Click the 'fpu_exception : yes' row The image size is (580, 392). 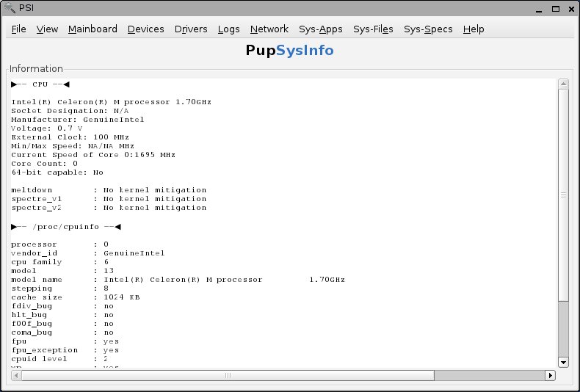pyautogui.click(x=65, y=351)
